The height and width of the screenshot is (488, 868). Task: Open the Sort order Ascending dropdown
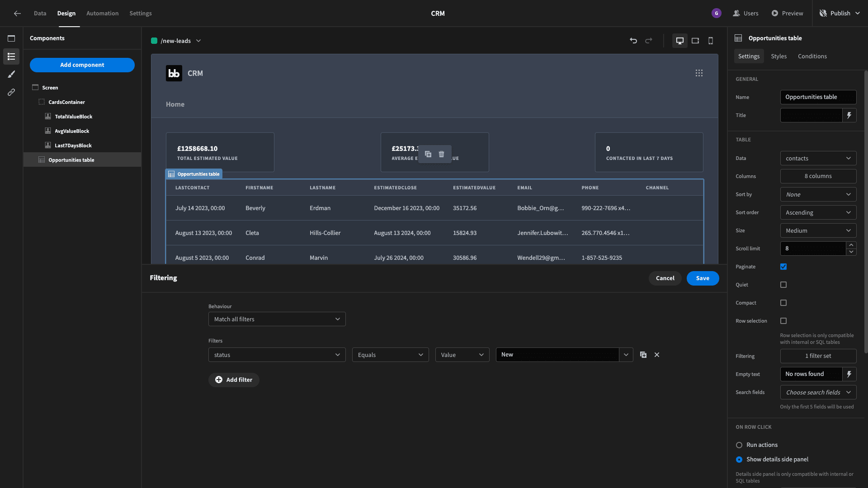tap(818, 212)
